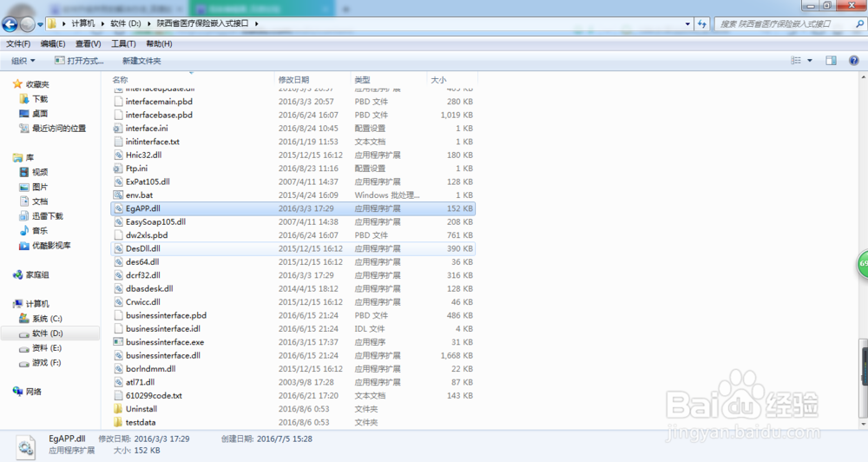
Task: Sort by 类型 column header
Action: [362, 80]
